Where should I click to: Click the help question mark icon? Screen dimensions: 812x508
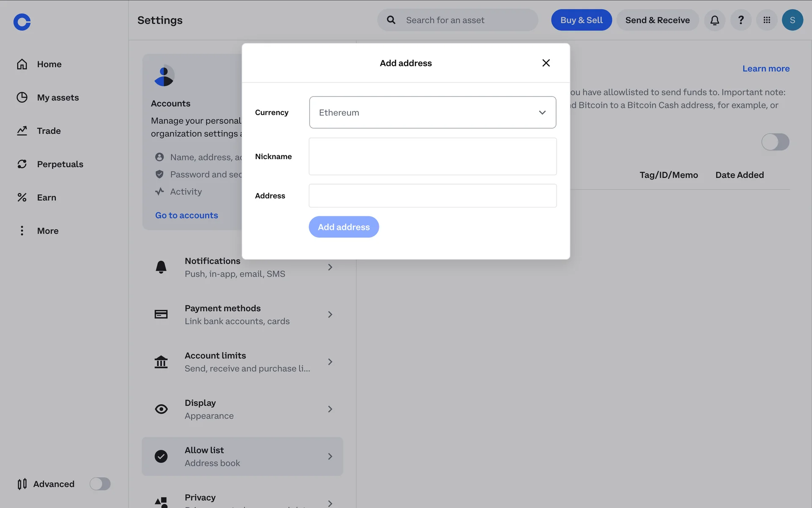tap(741, 20)
